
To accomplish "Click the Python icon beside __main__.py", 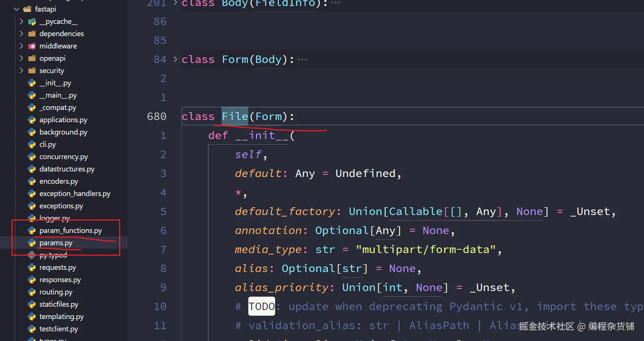I will tap(32, 95).
